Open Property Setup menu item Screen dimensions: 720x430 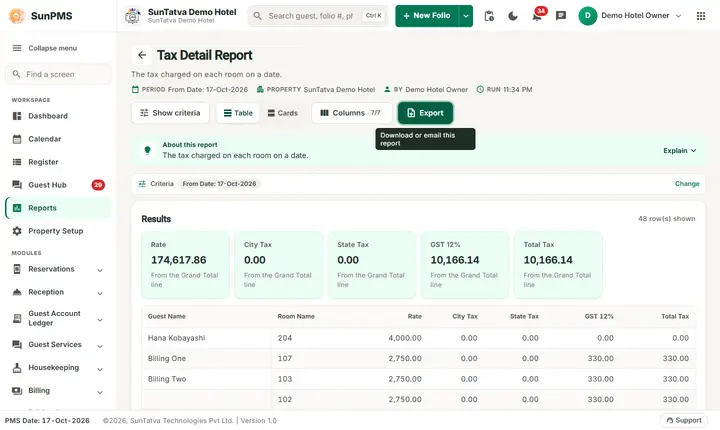tap(58, 231)
